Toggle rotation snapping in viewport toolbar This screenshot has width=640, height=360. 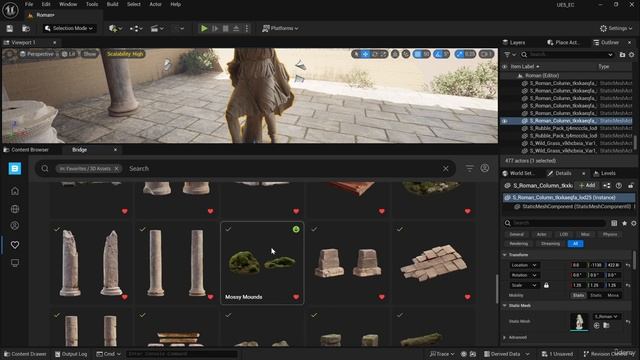(438, 54)
